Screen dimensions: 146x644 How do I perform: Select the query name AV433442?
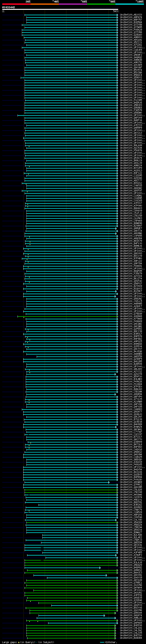coord(8,8)
